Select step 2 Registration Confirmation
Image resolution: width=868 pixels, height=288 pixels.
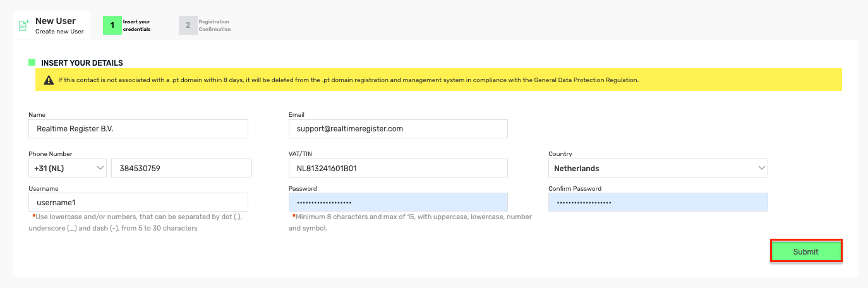click(206, 25)
